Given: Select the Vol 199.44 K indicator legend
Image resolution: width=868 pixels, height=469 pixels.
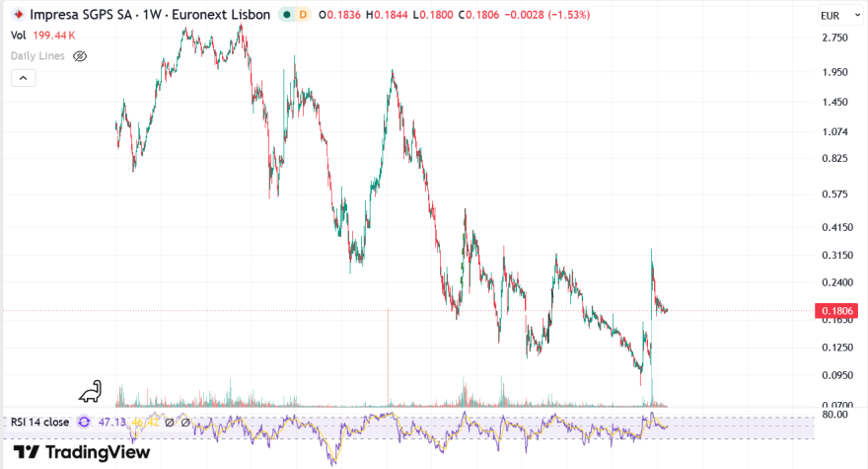Looking at the screenshot, I should click(x=43, y=36).
